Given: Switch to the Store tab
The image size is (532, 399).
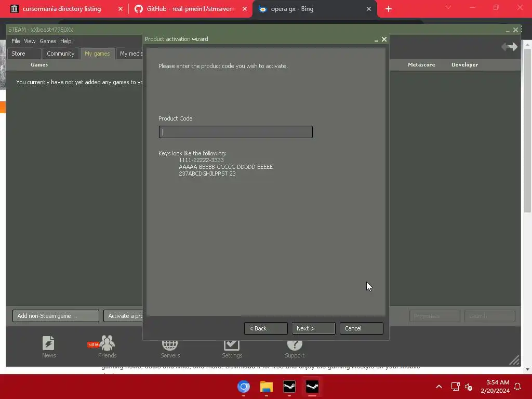Looking at the screenshot, I should [24, 54].
